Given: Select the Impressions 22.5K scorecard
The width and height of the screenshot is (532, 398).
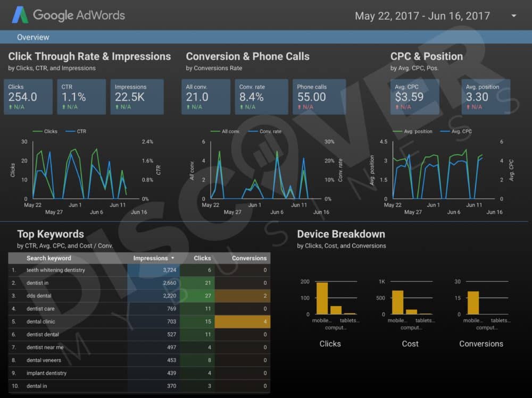Looking at the screenshot, I should [x=137, y=97].
